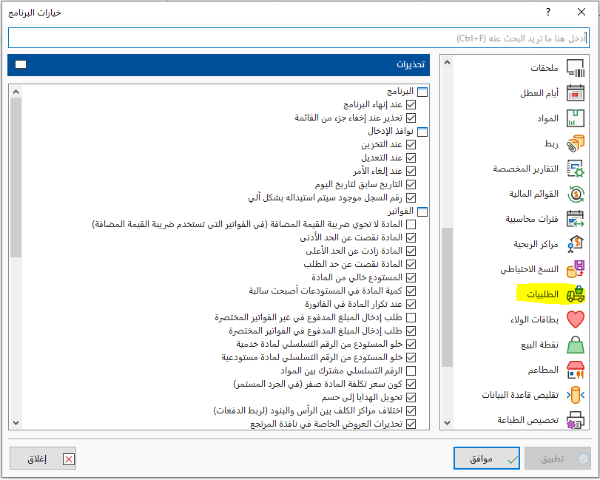This screenshot has width=600, height=480.
Task: Enable الرقم التسلسلي مشترك بين المواد checkbox
Action: point(411,371)
